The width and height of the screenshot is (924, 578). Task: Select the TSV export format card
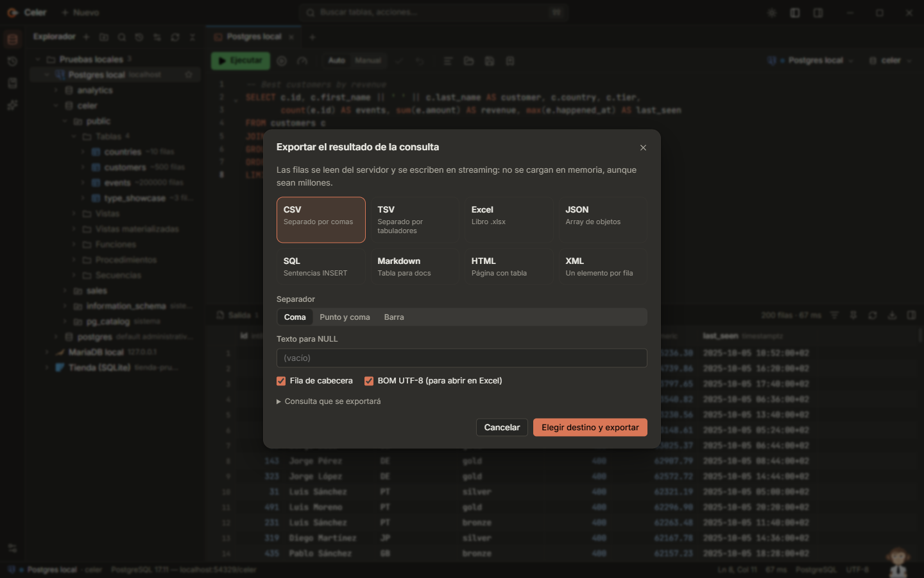coord(415,220)
